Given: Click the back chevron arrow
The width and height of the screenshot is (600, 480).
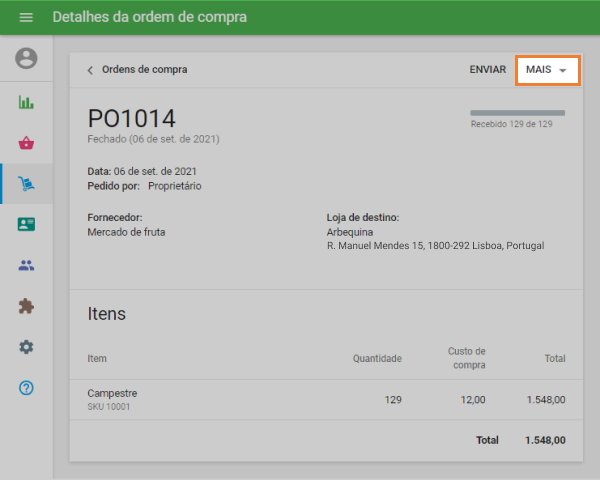Looking at the screenshot, I should coord(90,70).
